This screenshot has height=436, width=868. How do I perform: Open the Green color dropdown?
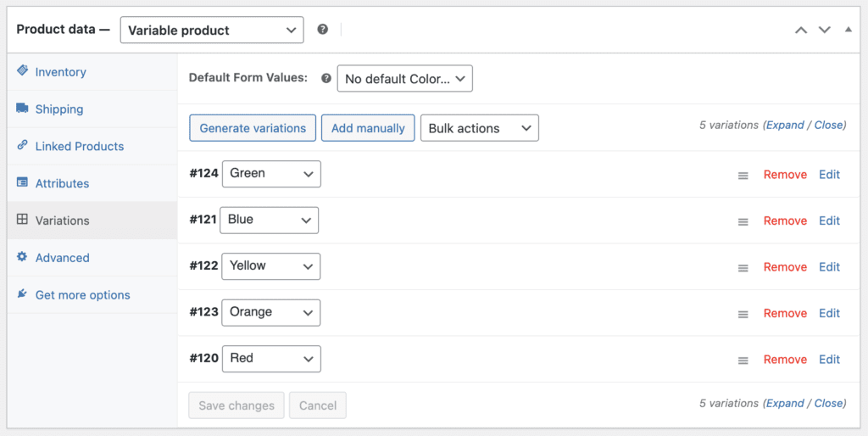point(271,174)
